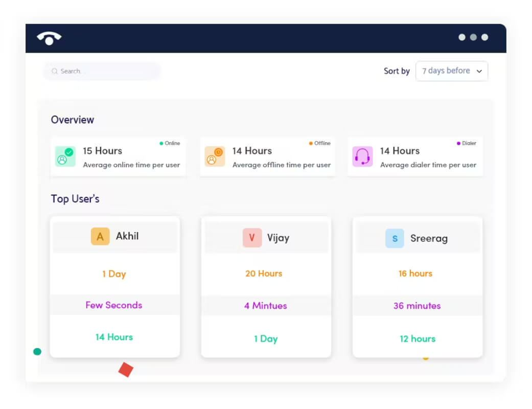Screen dimensions: 532x409
Task: Click first window control dot
Action: [462, 37]
